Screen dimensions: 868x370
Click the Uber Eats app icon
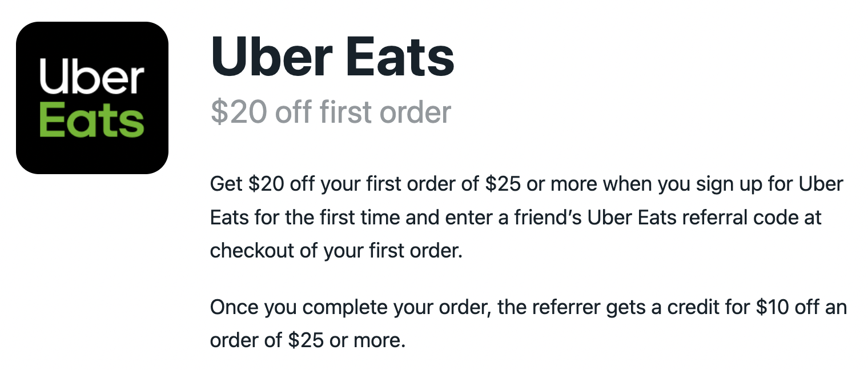coord(92,98)
